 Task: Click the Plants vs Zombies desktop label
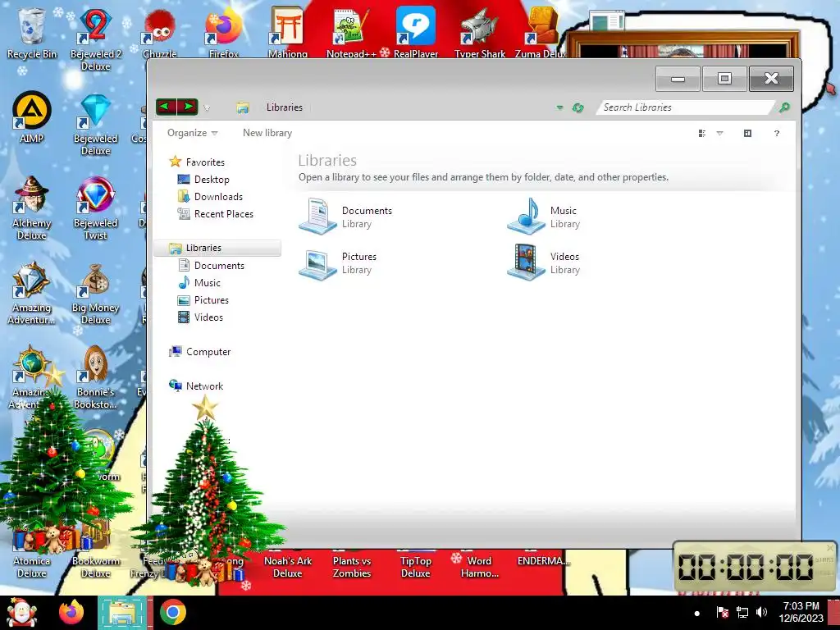(351, 567)
